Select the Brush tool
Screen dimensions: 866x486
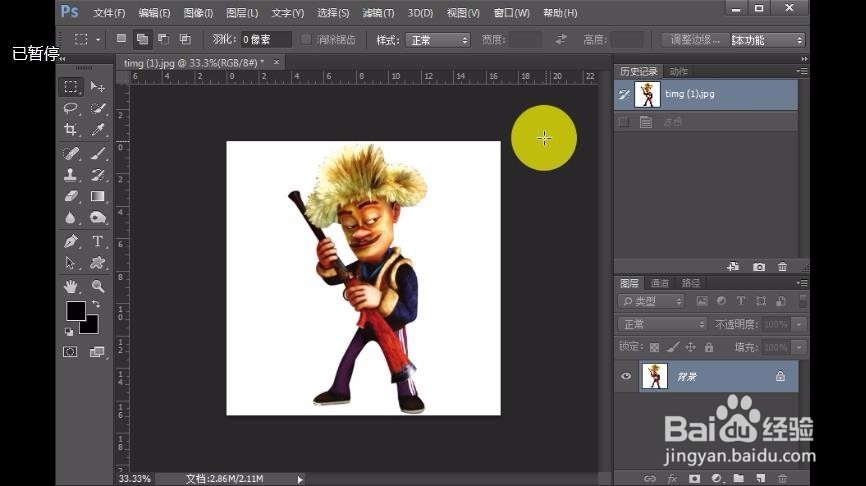(98, 153)
